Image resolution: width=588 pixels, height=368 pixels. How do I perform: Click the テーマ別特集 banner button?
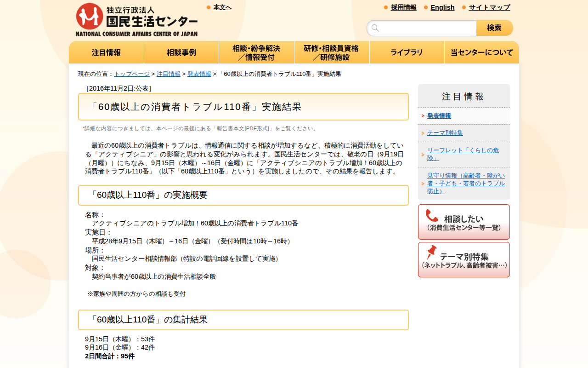coord(464,260)
